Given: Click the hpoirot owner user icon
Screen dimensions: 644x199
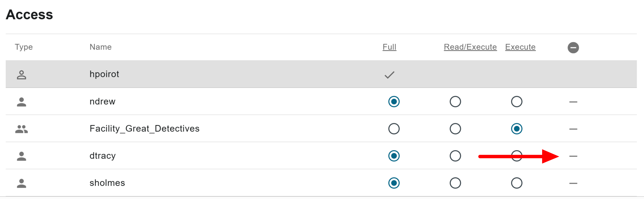Looking at the screenshot, I should [21, 75].
